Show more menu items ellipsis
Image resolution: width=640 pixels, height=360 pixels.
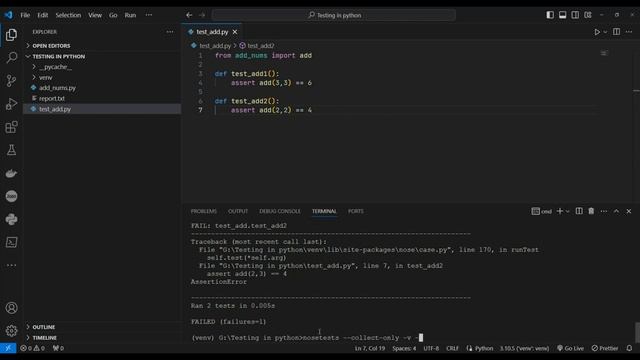[x=149, y=15]
